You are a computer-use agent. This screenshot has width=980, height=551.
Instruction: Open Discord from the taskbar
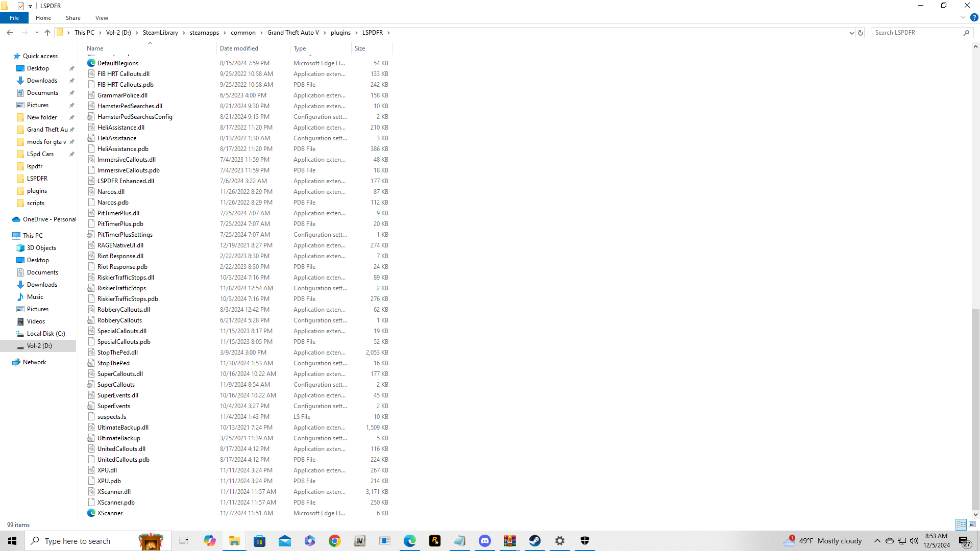pyautogui.click(x=484, y=541)
